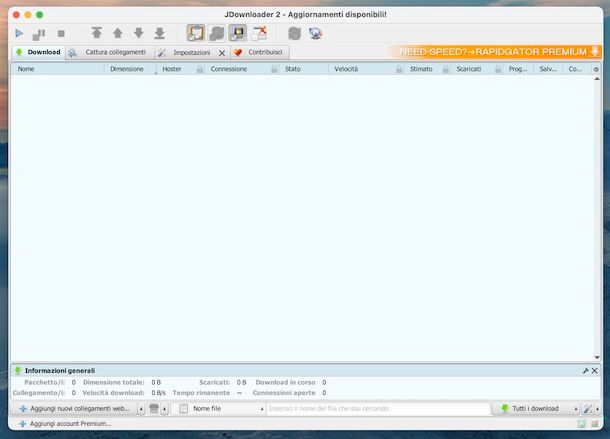Click the update globe icon

316,33
